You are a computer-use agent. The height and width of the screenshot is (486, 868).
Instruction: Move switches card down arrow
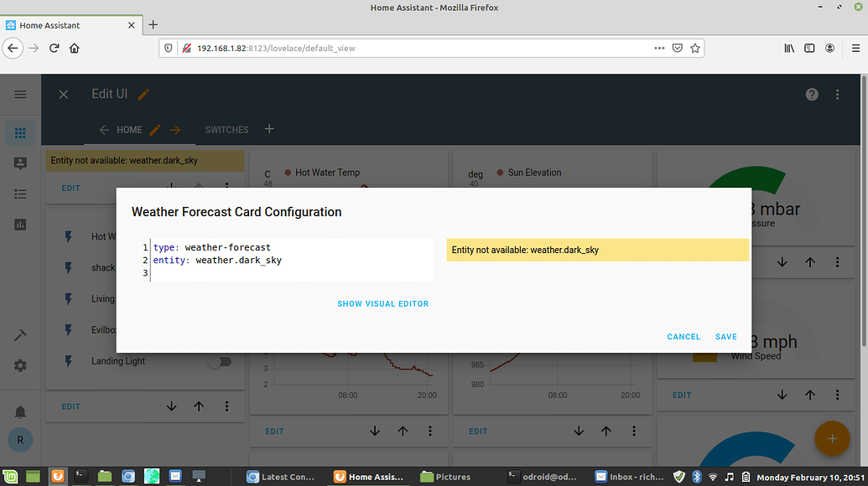[x=172, y=406]
